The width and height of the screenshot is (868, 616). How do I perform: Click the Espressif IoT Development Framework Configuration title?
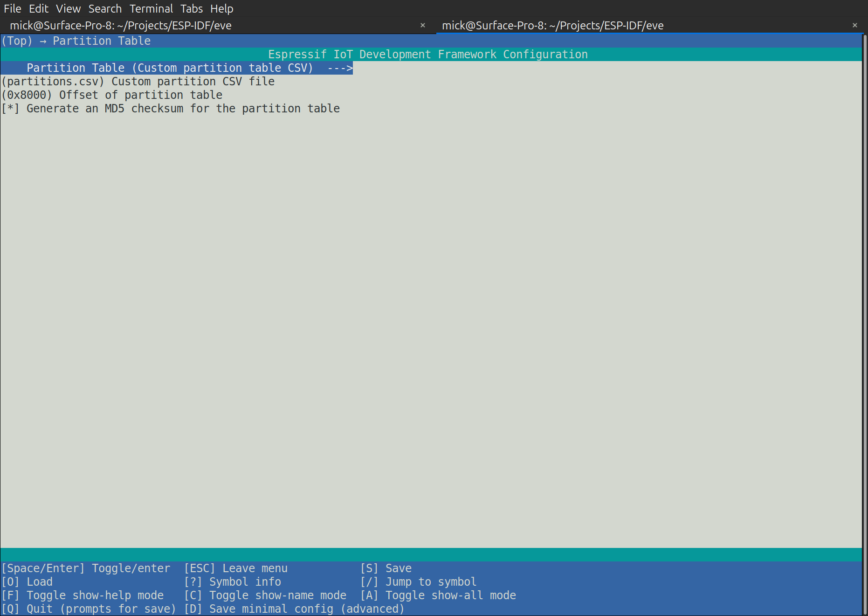428,55
